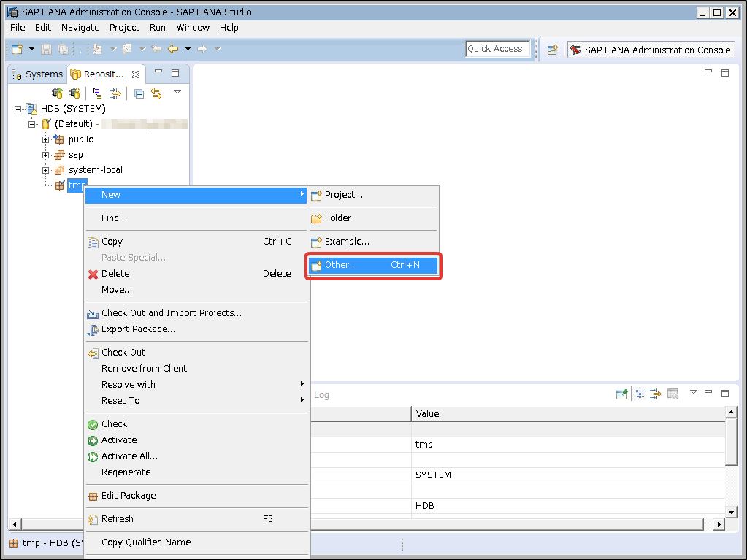747x560 pixels.
Task: Switch to the Systems tab
Action: 38,74
